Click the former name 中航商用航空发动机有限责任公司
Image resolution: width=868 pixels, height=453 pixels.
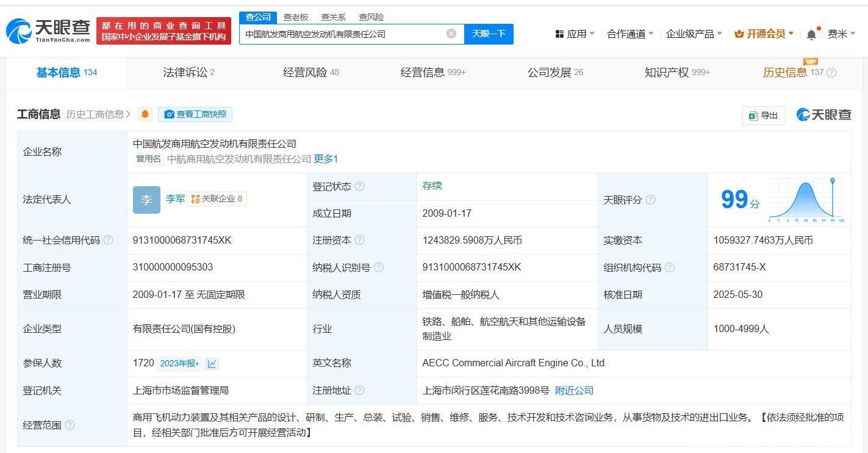239,159
